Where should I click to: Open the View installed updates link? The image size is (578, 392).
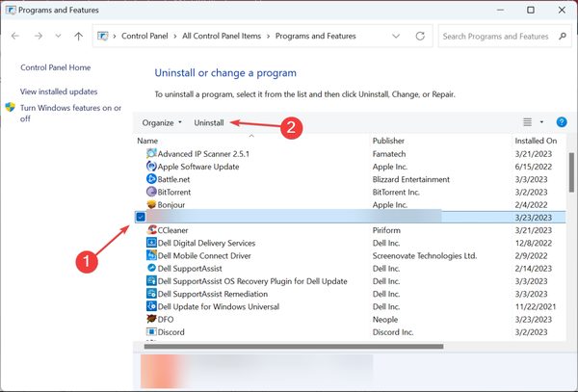(59, 91)
